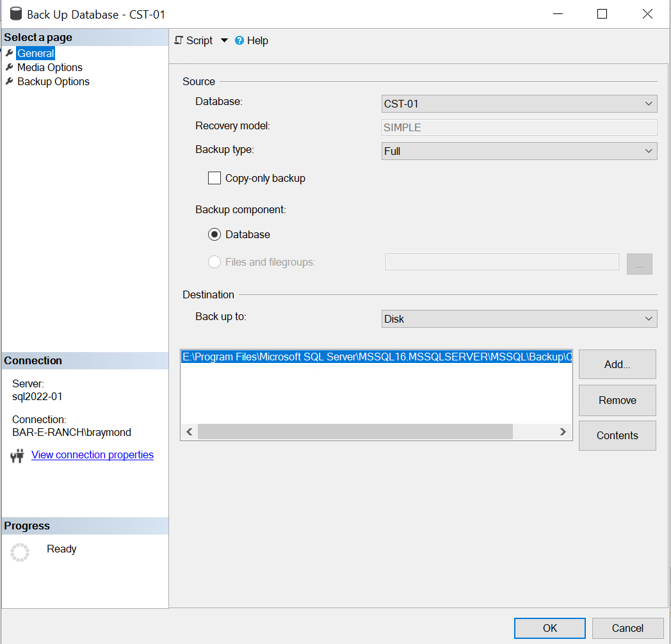This screenshot has height=644, width=671.
Task: Open the Back up to Disk dropdown
Action: (x=519, y=319)
